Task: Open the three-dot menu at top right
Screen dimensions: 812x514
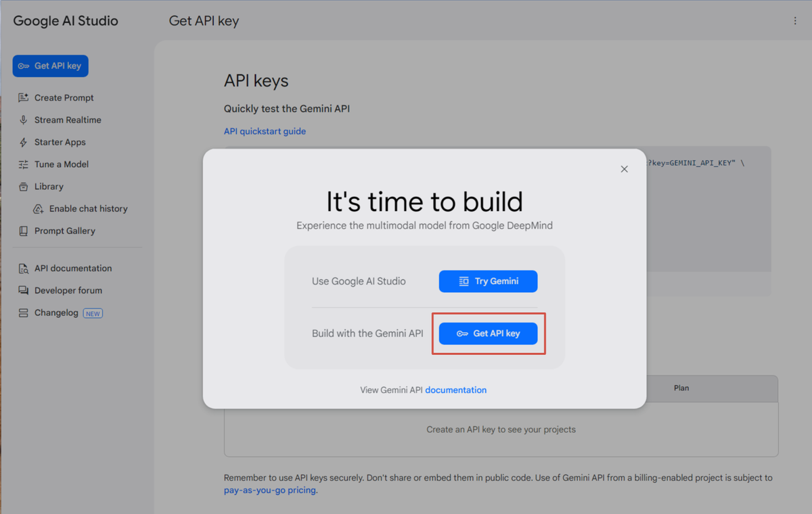Action: [x=795, y=21]
